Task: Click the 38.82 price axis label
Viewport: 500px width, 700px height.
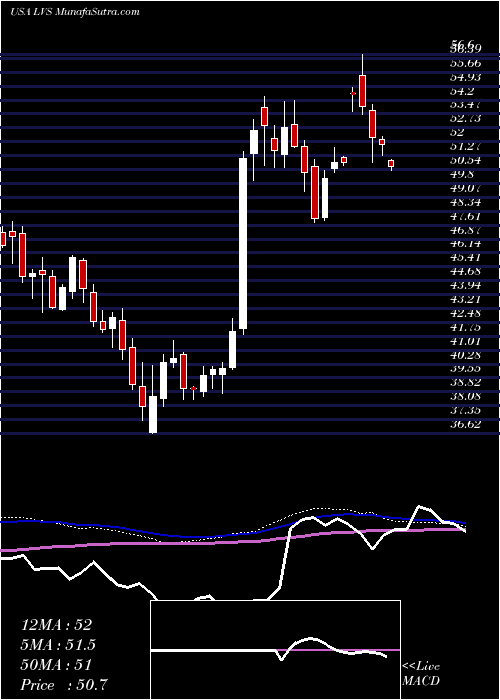Action: click(x=466, y=383)
